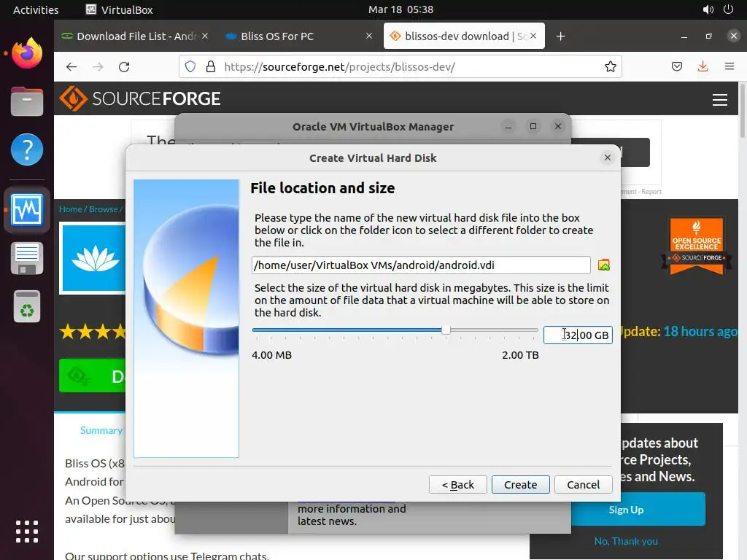Viewport: 747px width, 560px height.
Task: Open the Firefox downloads panel
Action: click(x=703, y=66)
